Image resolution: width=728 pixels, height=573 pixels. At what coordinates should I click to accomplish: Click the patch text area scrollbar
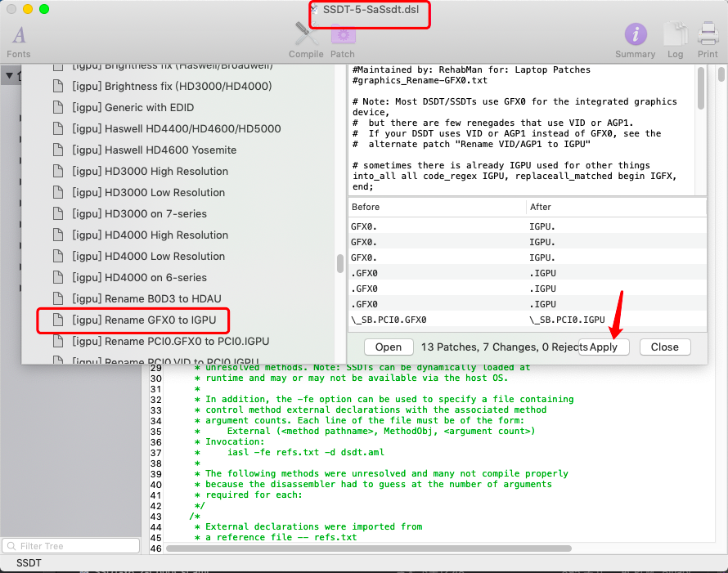(x=701, y=88)
